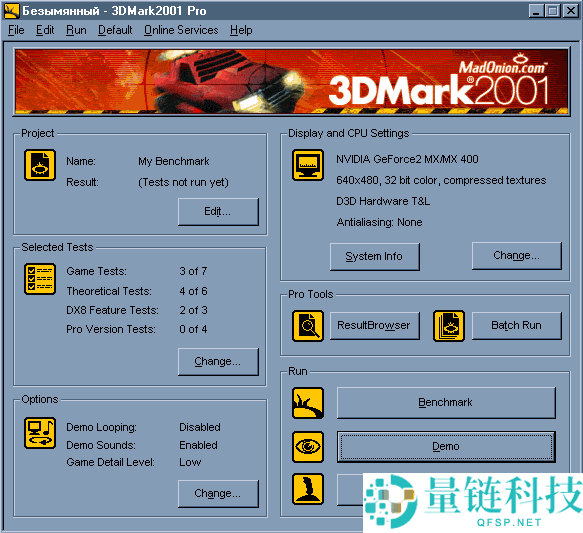Click DX8 Feature Tests value '2 of 3'
This screenshot has width=583, height=533.
[193, 310]
